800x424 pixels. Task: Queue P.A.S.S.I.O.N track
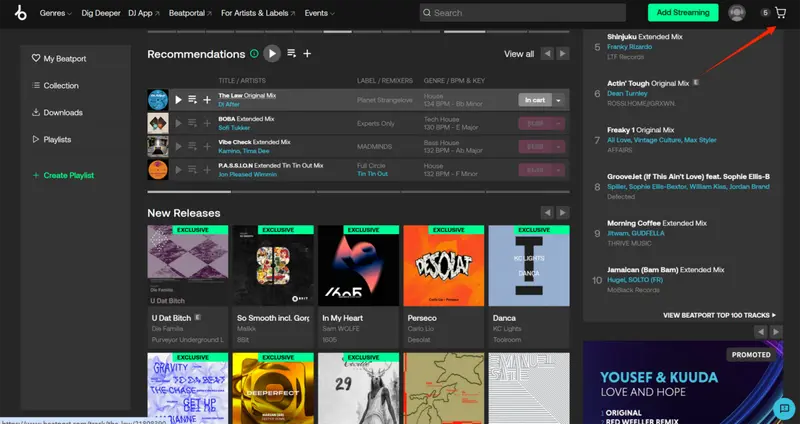tap(192, 169)
